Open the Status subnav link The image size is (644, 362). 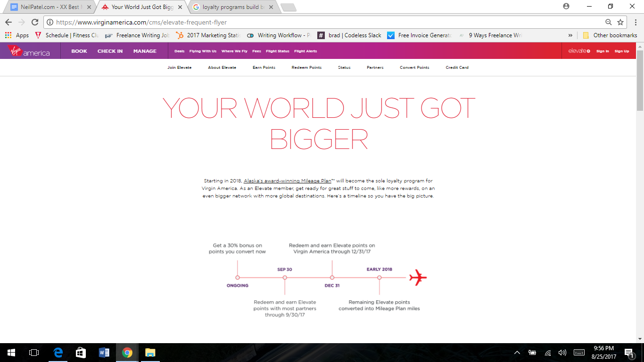coord(344,67)
